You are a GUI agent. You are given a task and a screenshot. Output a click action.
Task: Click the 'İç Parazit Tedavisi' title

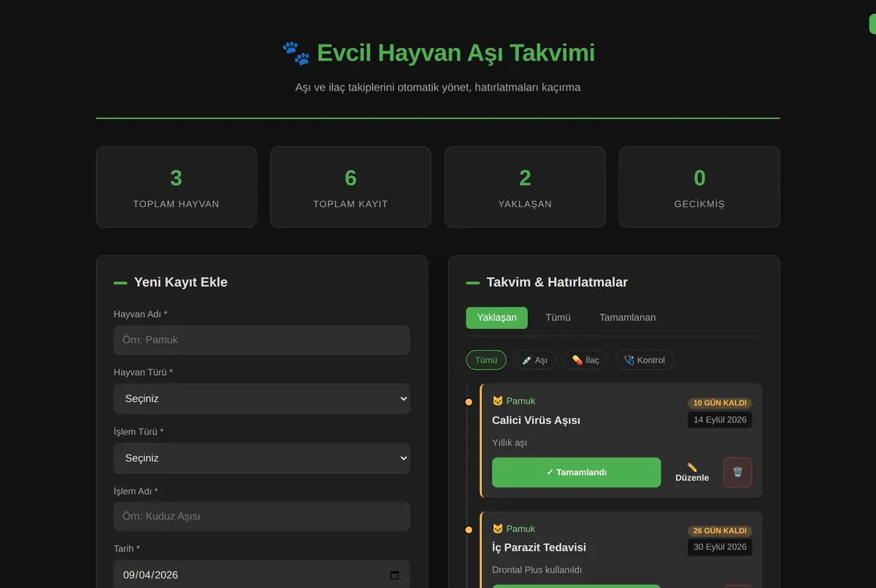point(539,548)
